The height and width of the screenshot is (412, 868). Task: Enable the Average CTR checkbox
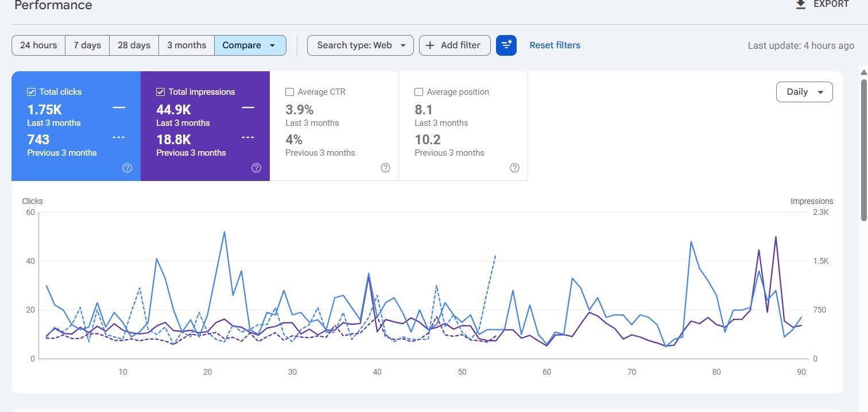point(290,92)
